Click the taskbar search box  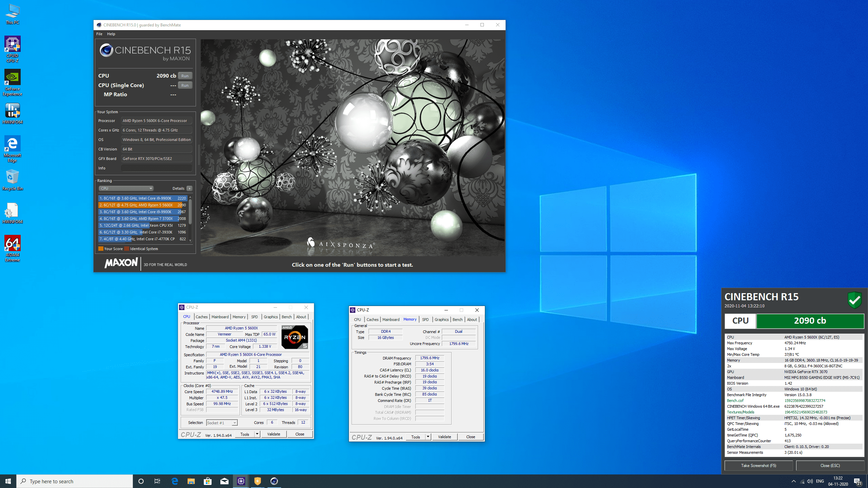pyautogui.click(x=75, y=481)
